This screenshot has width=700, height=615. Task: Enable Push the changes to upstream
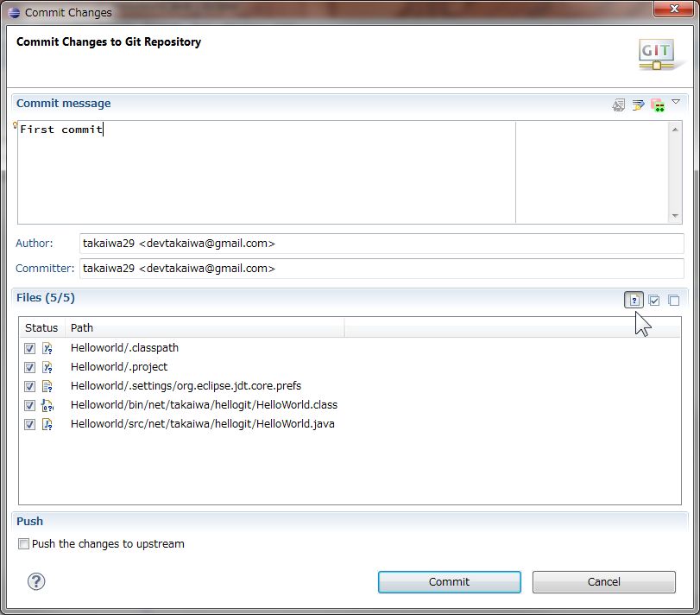[23, 543]
